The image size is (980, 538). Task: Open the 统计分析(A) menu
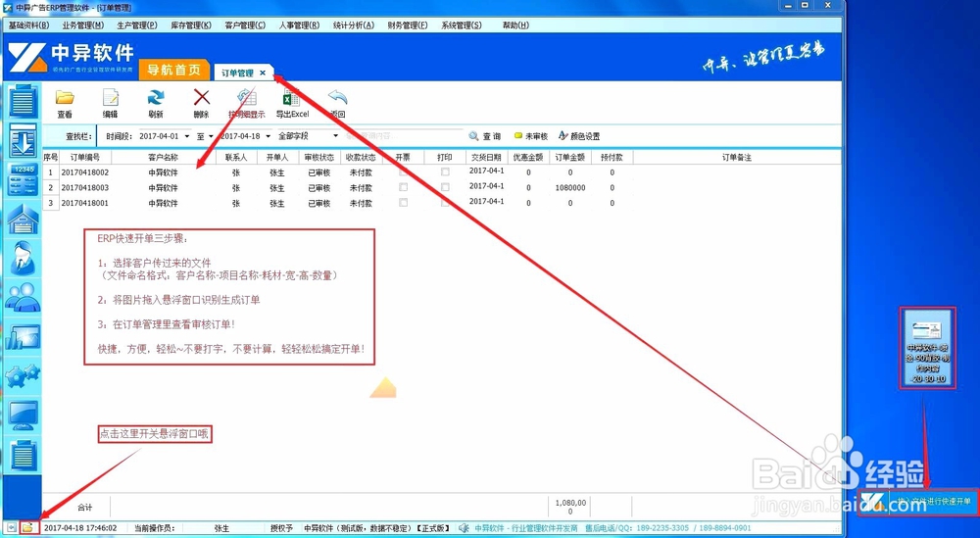[354, 25]
